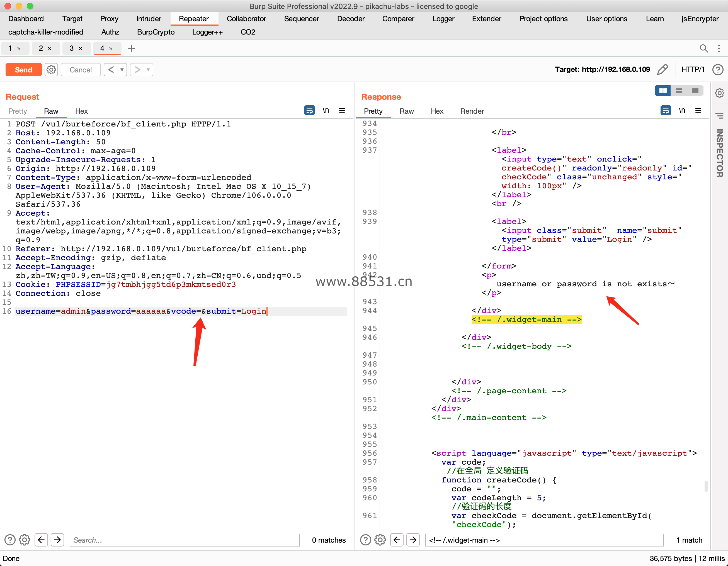Toggle line wrap in Request pane
Viewport: 728px width, 566px height.
point(309,110)
